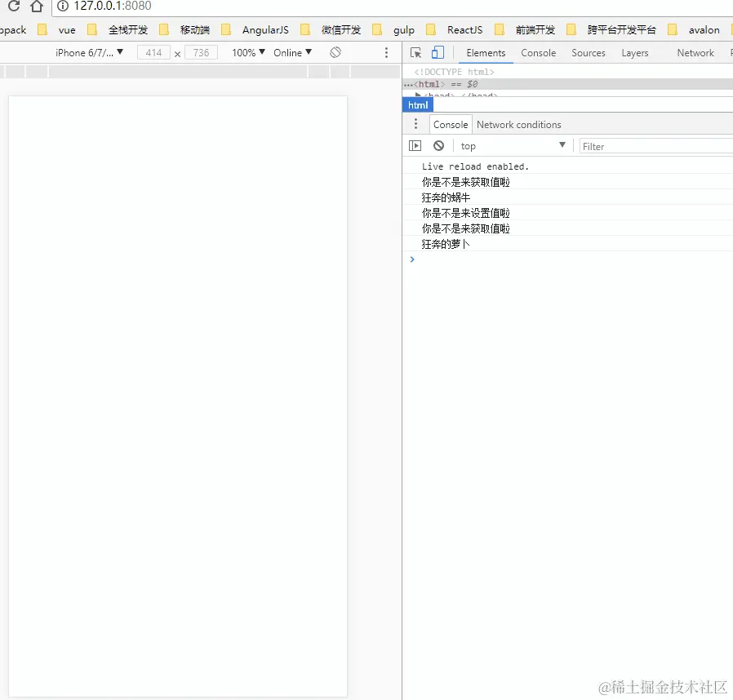
Task: Click the address bar URL 127.0.0.1:8080
Action: 112,6
